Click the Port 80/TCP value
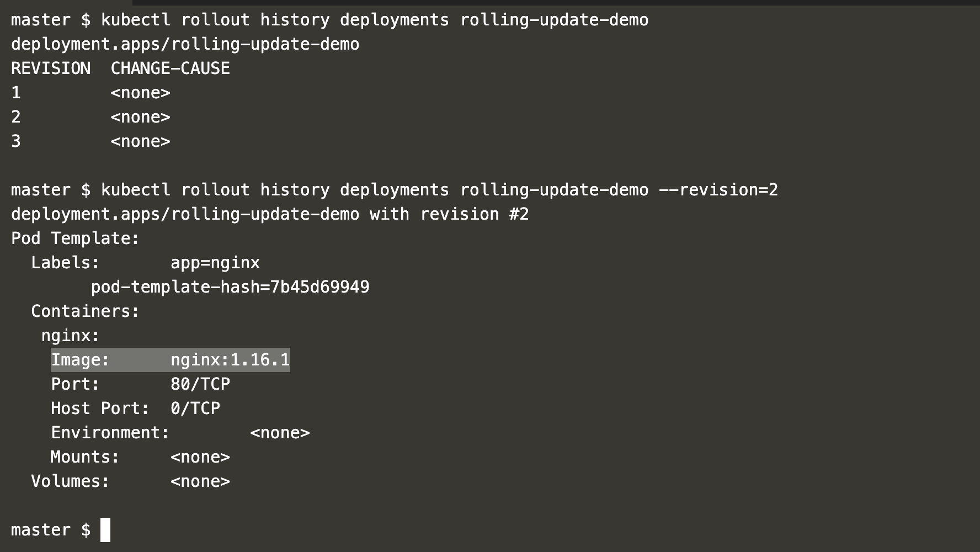980x552 pixels. (x=200, y=384)
